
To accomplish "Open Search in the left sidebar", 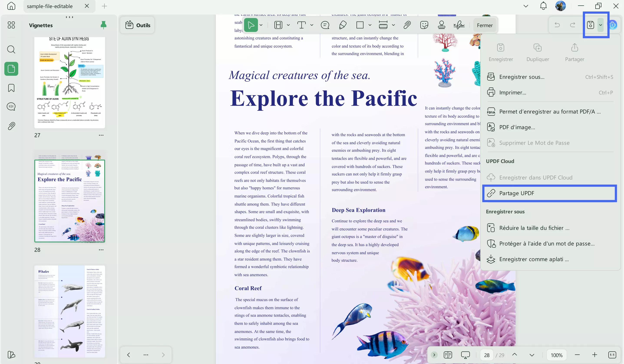I will click(x=11, y=49).
